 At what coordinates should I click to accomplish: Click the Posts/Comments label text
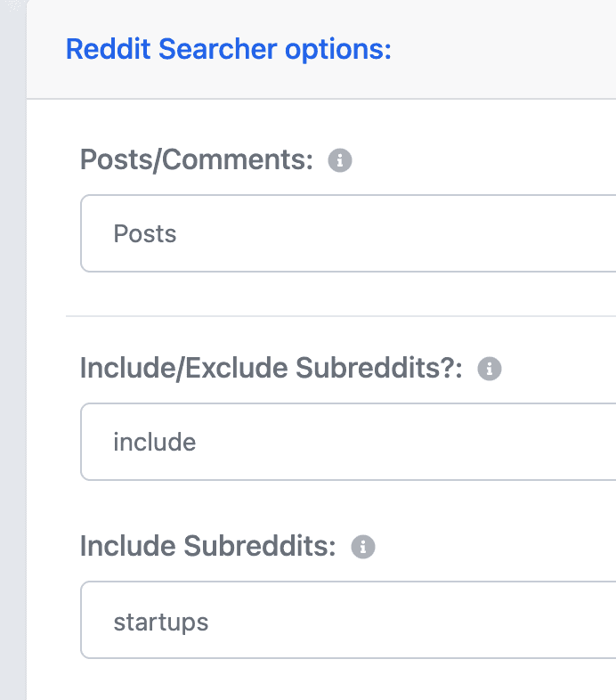[197, 159]
